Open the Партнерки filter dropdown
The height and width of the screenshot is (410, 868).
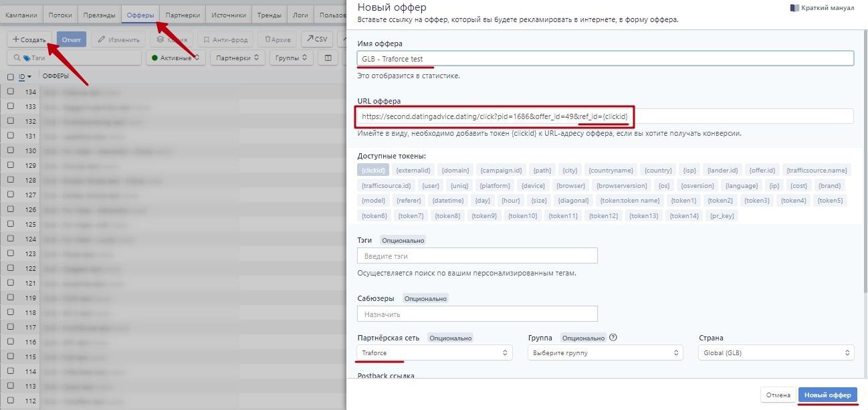237,58
